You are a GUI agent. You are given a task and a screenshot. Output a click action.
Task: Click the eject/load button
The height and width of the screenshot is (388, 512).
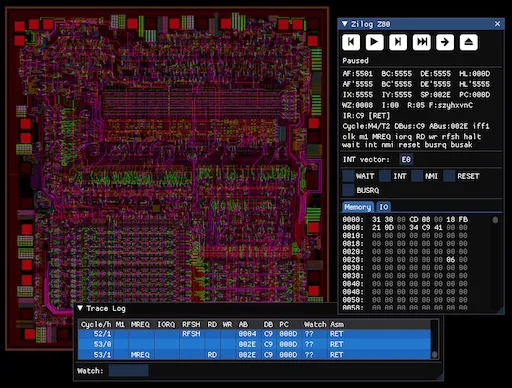click(469, 42)
